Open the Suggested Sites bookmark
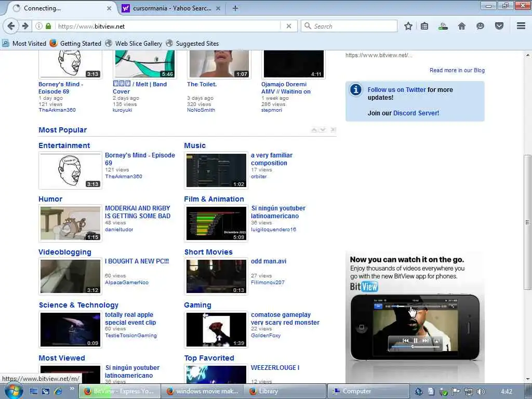This screenshot has width=532, height=399. [192, 44]
